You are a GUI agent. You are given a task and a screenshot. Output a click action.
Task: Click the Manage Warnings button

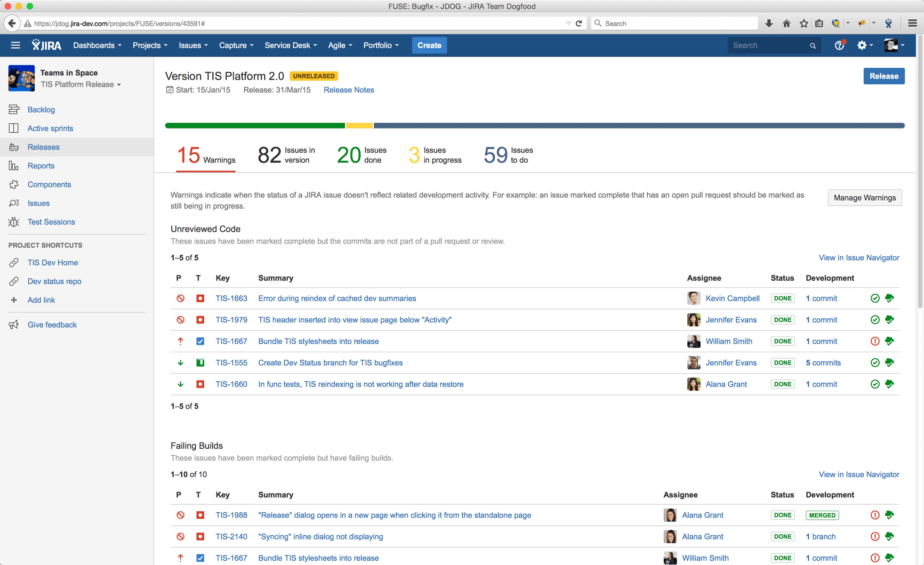[863, 197]
